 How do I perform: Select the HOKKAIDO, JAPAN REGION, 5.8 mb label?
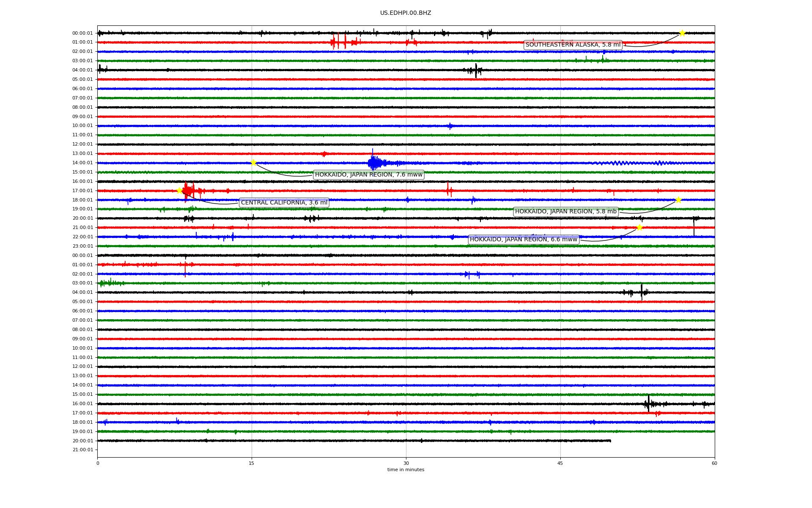point(565,212)
